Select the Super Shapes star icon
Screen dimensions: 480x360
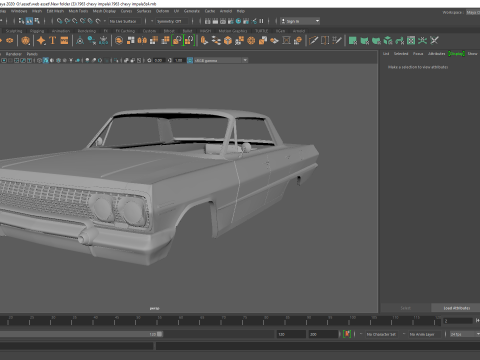click(41, 40)
